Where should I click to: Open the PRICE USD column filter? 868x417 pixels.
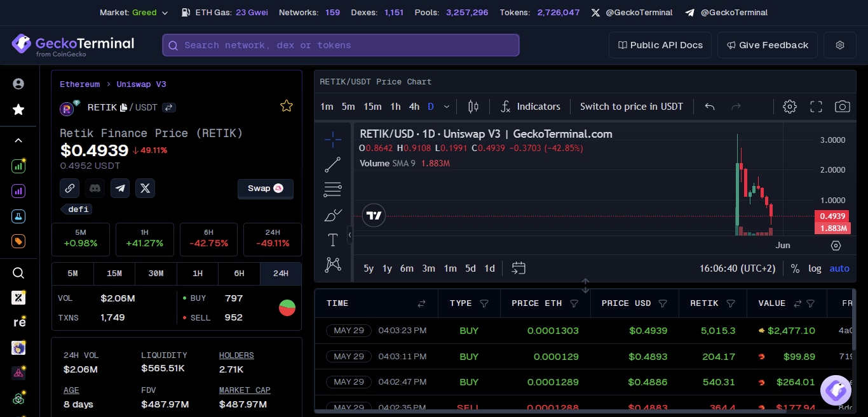coord(663,304)
